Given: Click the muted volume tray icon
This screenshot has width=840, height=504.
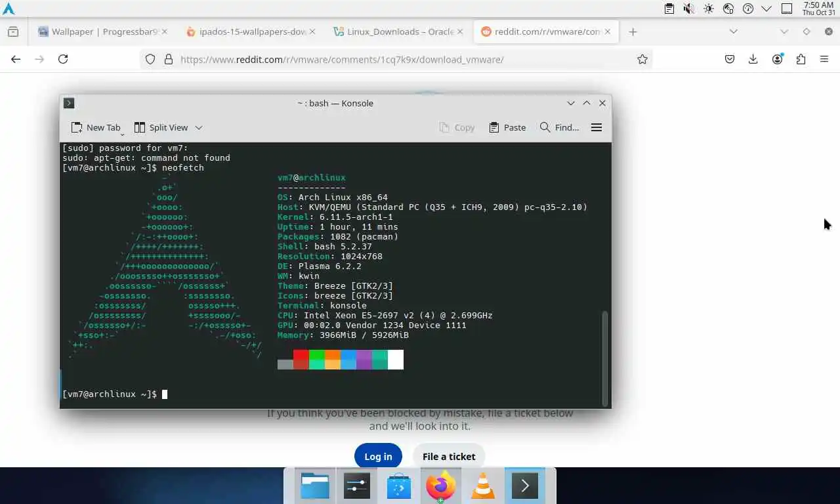Looking at the screenshot, I should 688,9.
